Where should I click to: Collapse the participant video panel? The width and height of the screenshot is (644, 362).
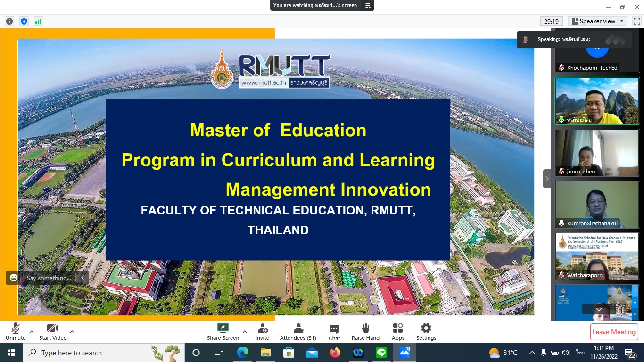point(547,179)
